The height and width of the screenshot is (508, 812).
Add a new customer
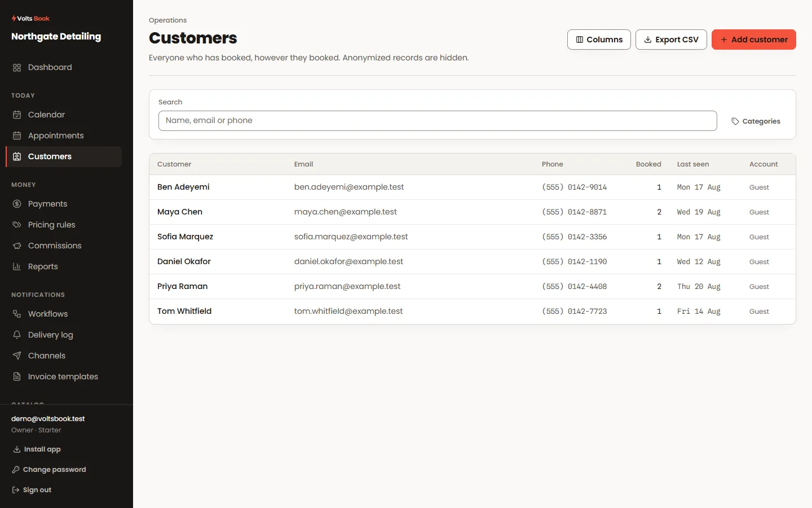point(754,40)
